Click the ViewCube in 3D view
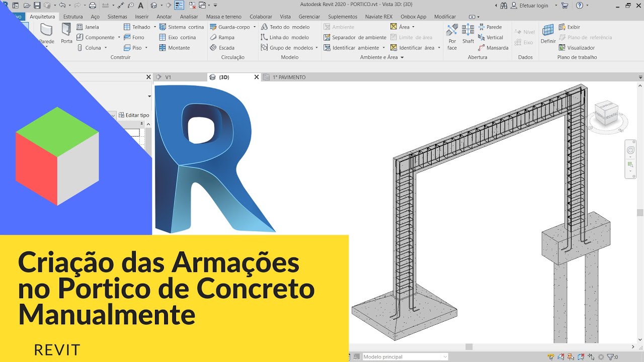The width and height of the screenshot is (644, 362). (605, 112)
